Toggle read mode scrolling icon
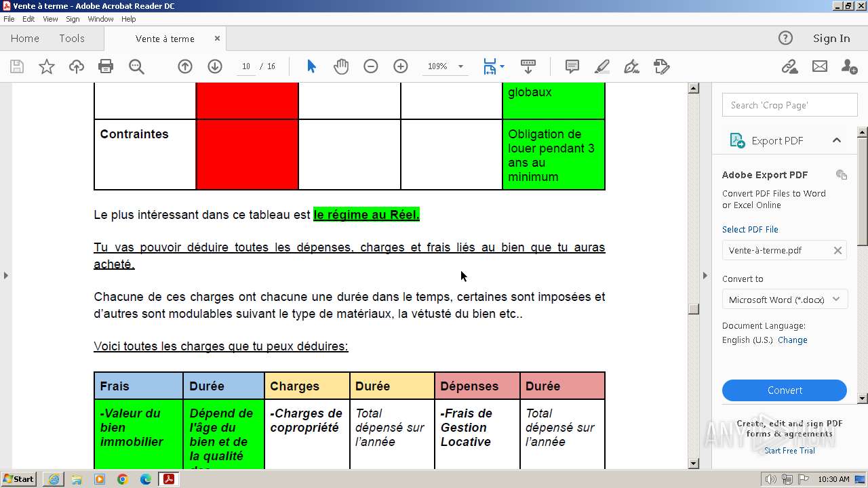 point(528,66)
